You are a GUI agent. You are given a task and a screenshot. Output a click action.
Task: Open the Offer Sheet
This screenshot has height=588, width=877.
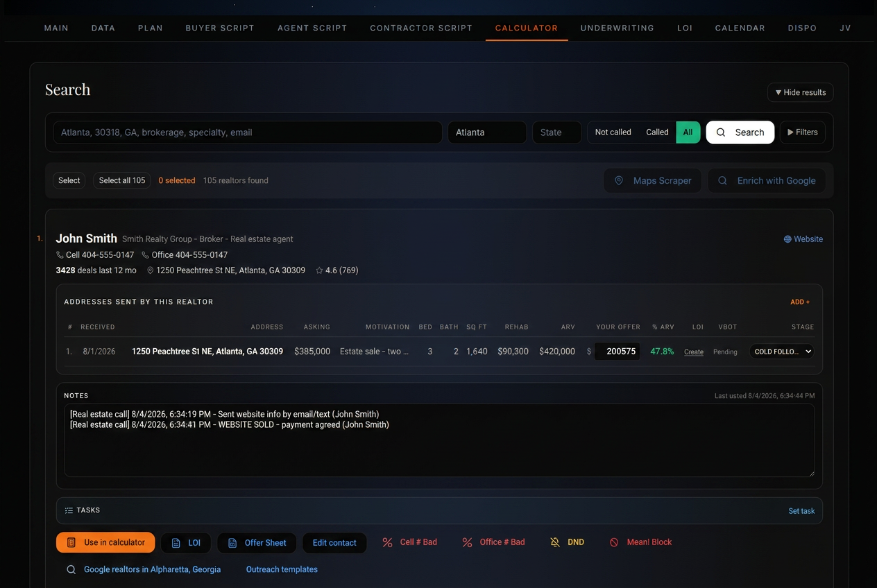point(257,543)
